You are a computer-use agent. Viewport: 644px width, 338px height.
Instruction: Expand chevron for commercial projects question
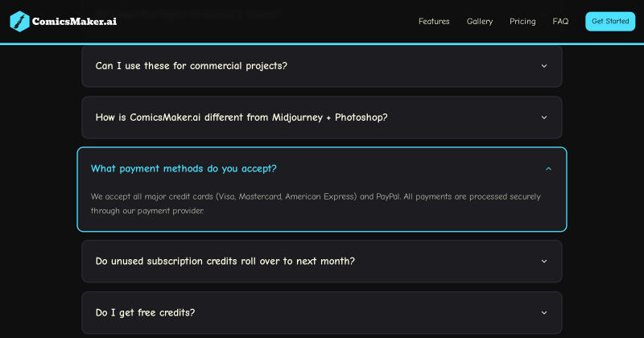point(544,66)
